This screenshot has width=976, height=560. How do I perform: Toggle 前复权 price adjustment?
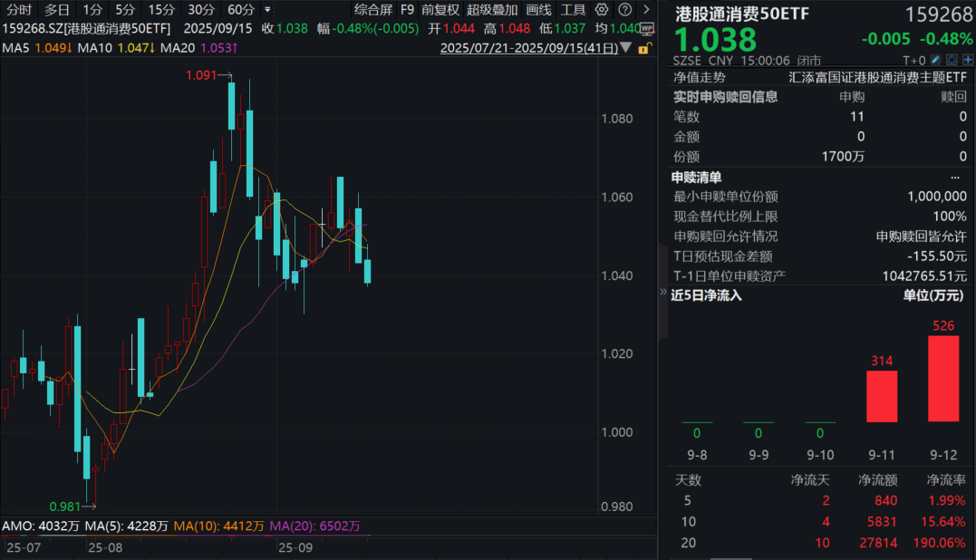440,10
